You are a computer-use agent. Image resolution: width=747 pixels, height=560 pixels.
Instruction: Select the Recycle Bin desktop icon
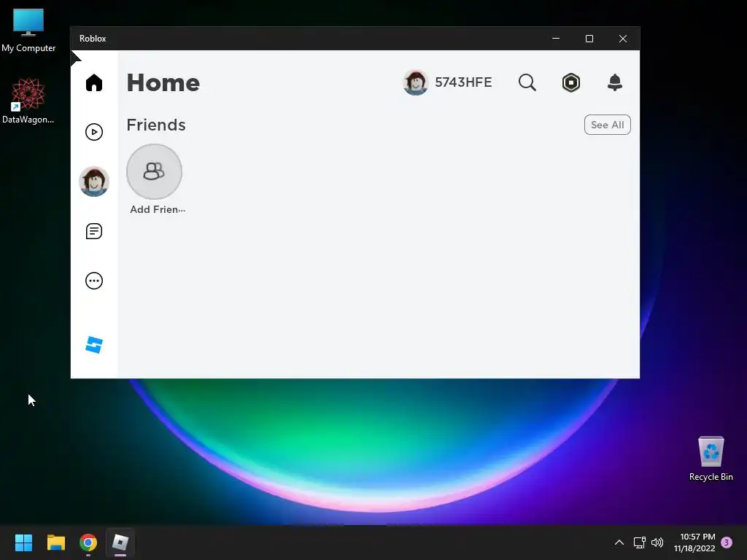tap(711, 459)
